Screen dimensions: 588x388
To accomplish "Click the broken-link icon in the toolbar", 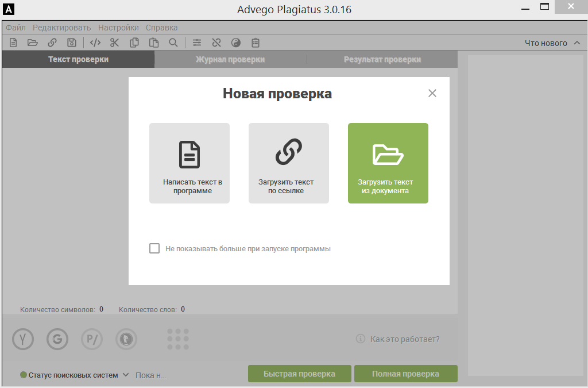I will tap(216, 42).
